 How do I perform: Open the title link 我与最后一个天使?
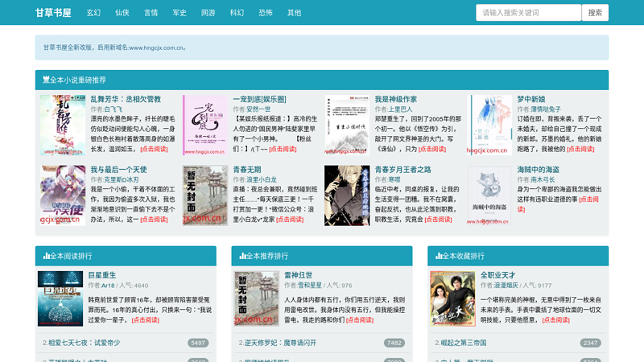[118, 169]
